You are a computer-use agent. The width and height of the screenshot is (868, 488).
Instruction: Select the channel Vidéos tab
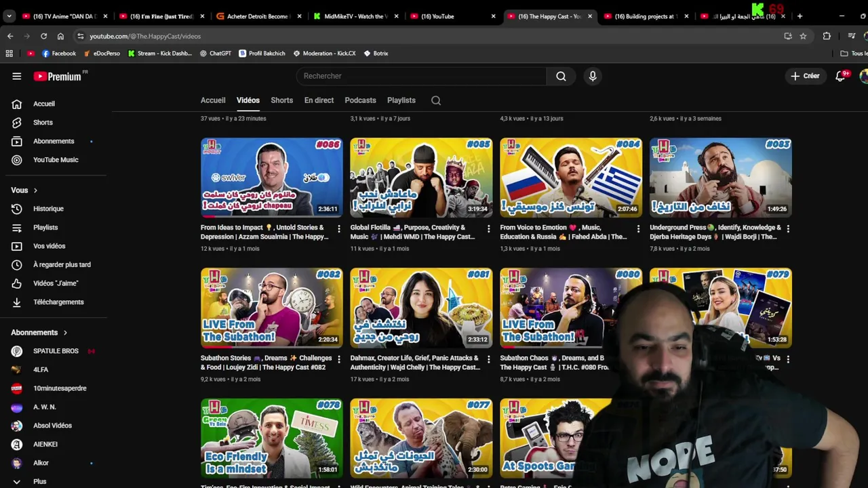pos(248,100)
